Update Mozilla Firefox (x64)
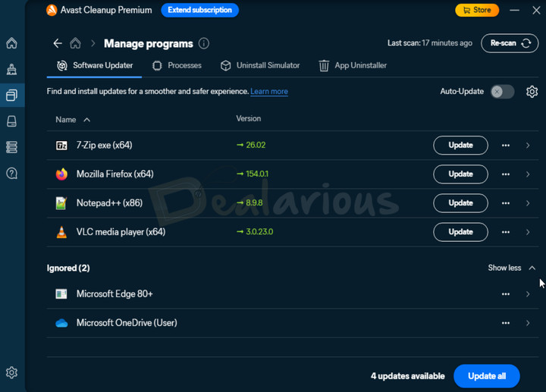This screenshot has width=546, height=392. pos(460,174)
